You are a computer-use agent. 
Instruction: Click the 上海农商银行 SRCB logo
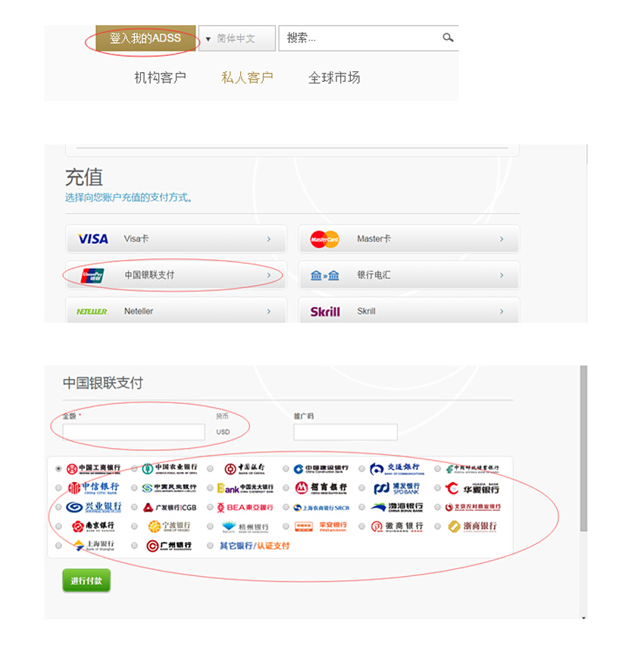(321, 508)
